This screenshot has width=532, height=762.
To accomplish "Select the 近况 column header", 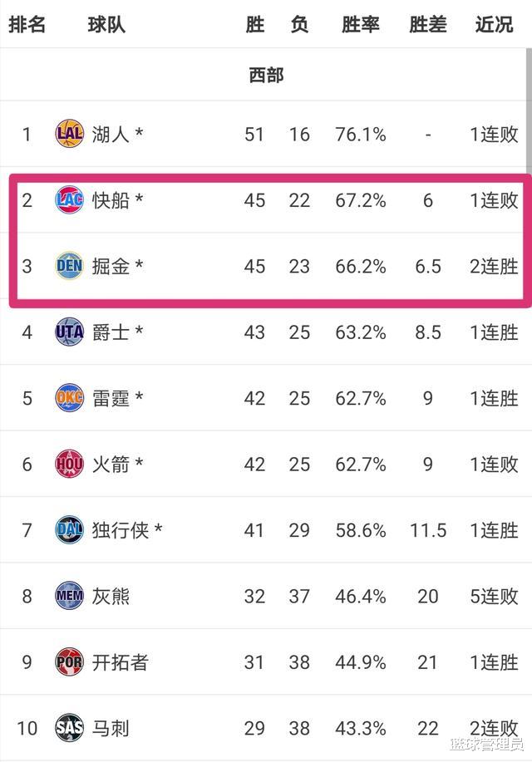I will coord(494,24).
